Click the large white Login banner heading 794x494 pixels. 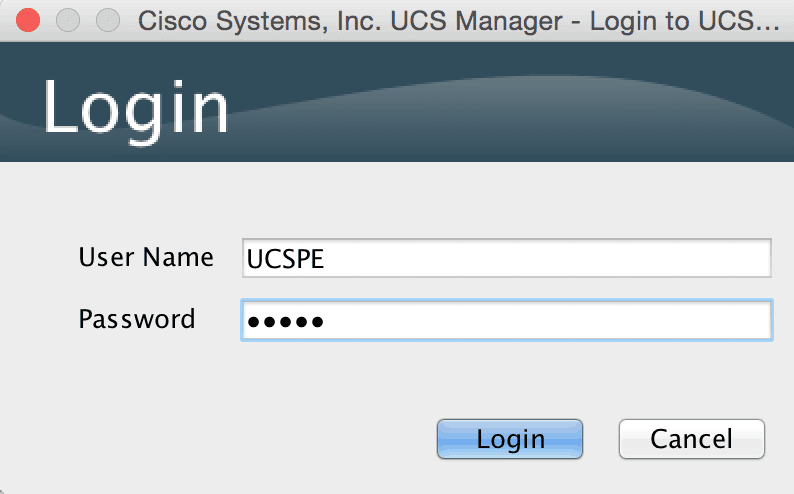pos(136,109)
